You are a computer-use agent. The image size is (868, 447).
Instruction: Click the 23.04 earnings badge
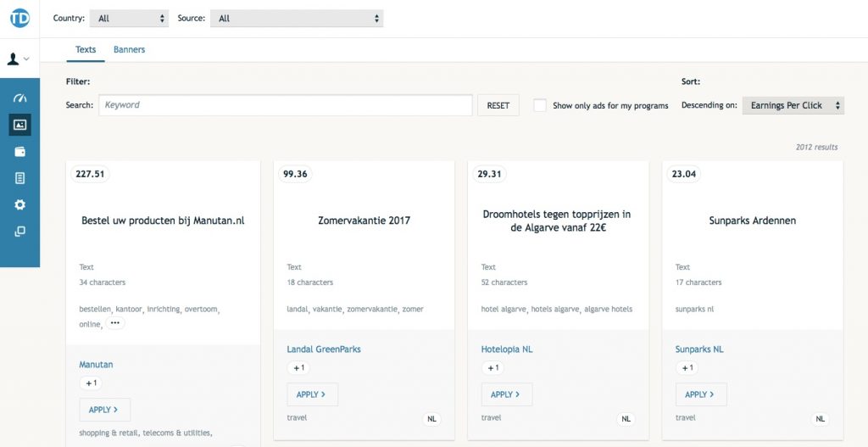(684, 174)
